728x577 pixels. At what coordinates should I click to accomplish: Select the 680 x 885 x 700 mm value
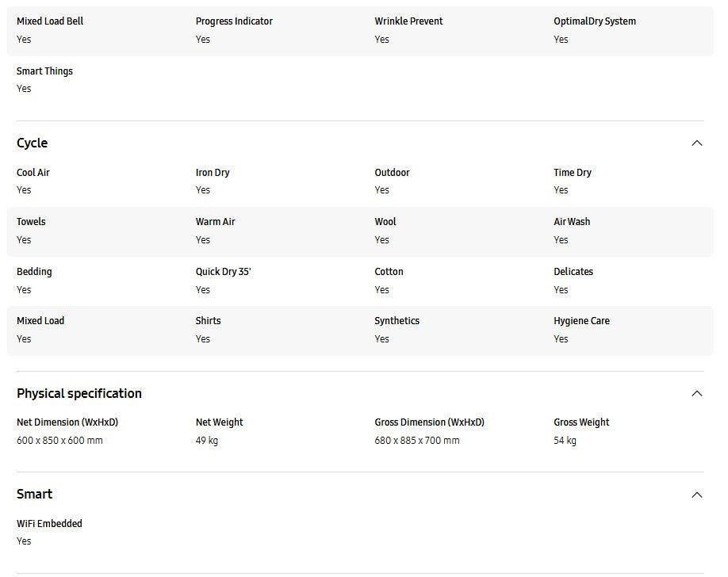pos(417,441)
